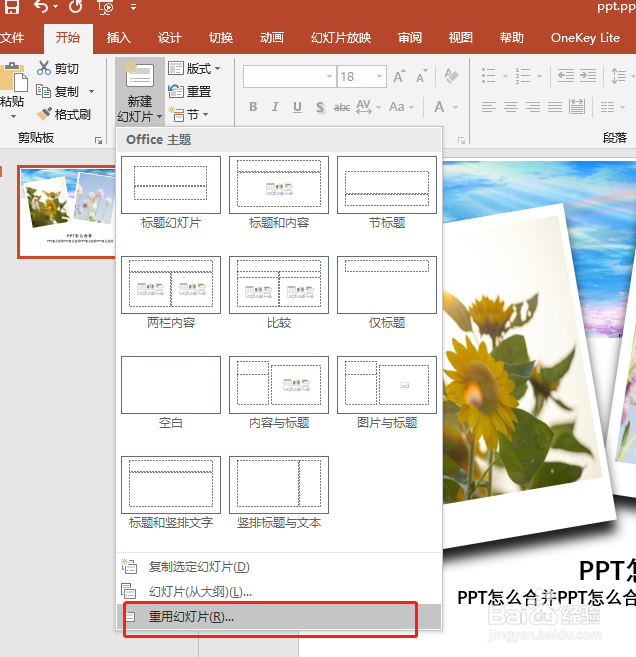Open clipboard pane launcher in 剪贴板 group
Image resolution: width=636 pixels, height=657 pixels.
coord(98,140)
